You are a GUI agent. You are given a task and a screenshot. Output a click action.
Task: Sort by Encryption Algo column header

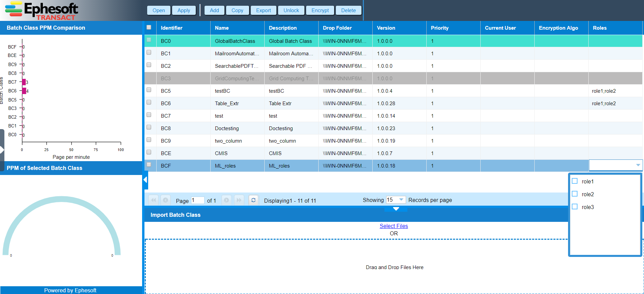pos(561,28)
